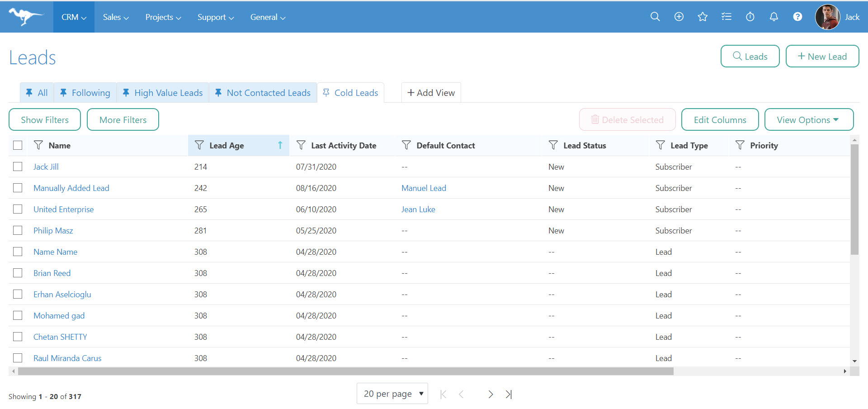Expand the Support menu

pyautogui.click(x=216, y=17)
